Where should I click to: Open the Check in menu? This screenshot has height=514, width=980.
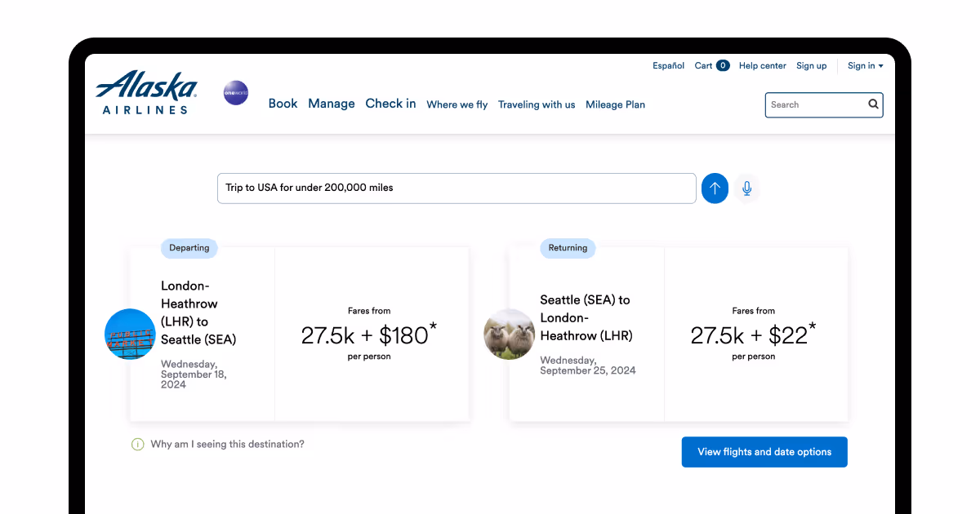(x=390, y=104)
